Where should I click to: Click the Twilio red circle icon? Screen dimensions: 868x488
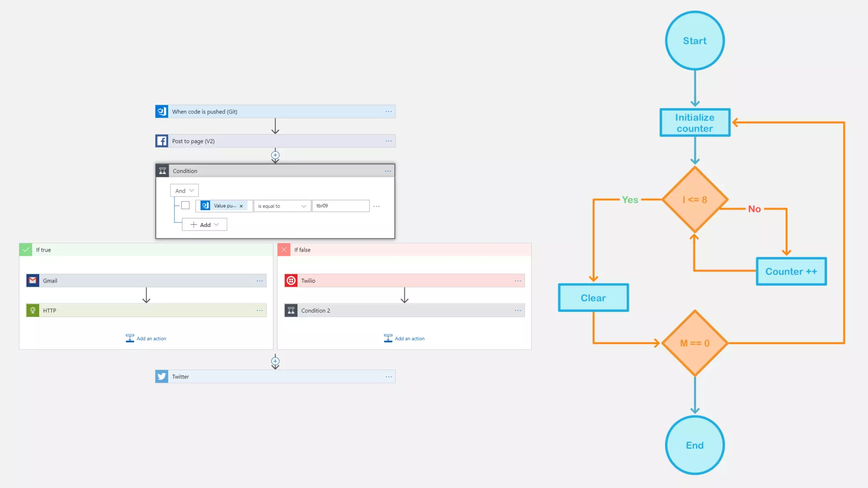pyautogui.click(x=291, y=280)
